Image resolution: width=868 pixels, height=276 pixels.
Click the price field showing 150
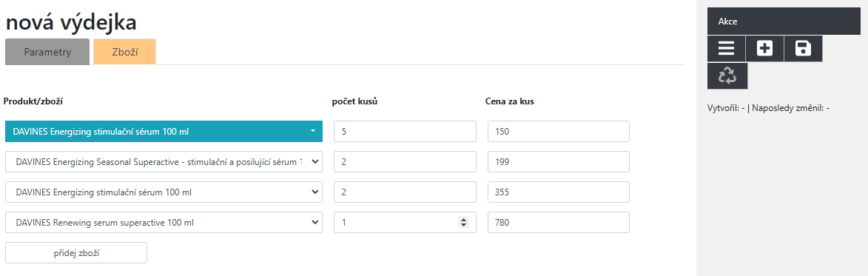pyautogui.click(x=559, y=132)
